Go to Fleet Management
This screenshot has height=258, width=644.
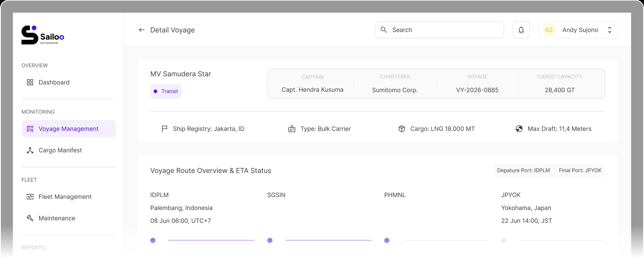click(x=68, y=197)
